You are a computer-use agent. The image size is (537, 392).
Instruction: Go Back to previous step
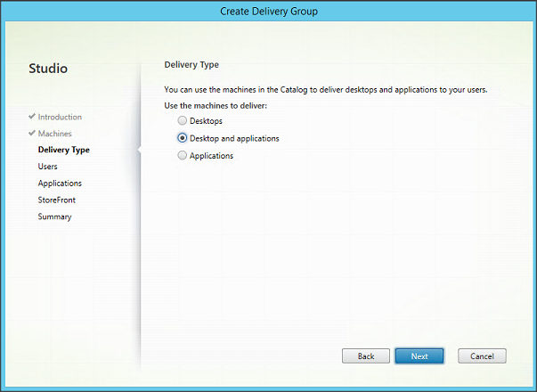[366, 356]
